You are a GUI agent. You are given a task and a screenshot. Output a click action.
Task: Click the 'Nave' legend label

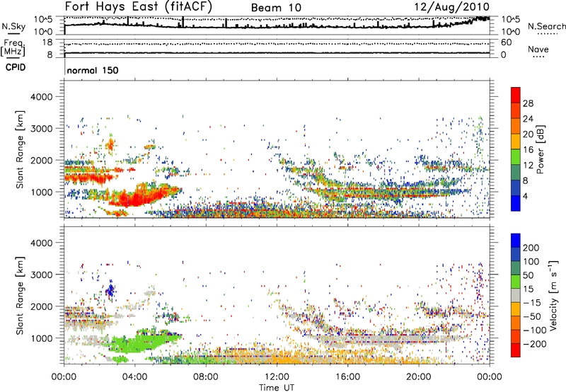[x=538, y=49]
